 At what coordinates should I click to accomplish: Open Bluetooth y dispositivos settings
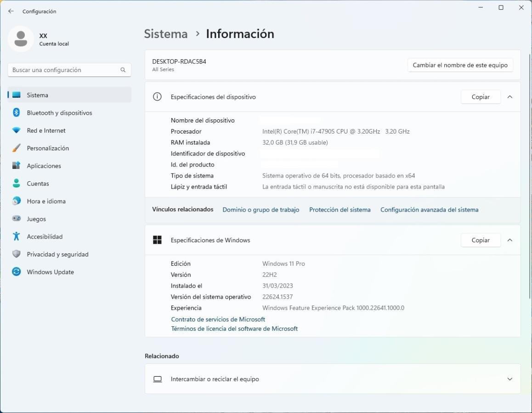[59, 113]
